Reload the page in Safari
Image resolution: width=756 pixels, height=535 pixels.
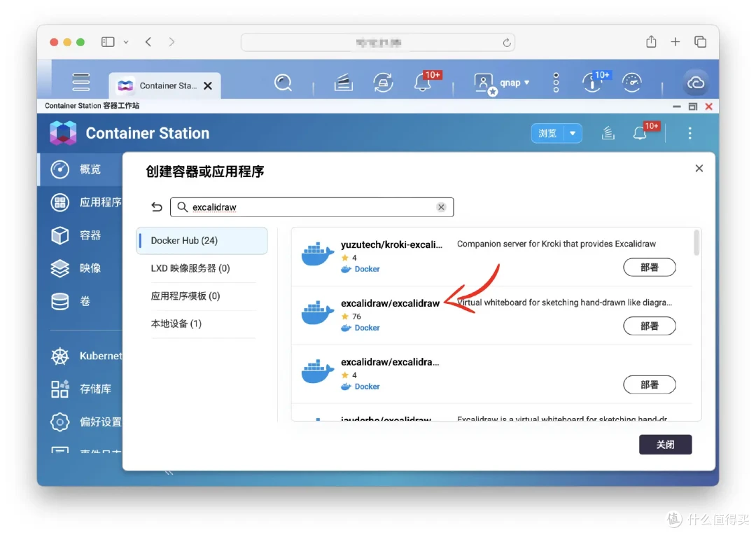click(x=506, y=43)
